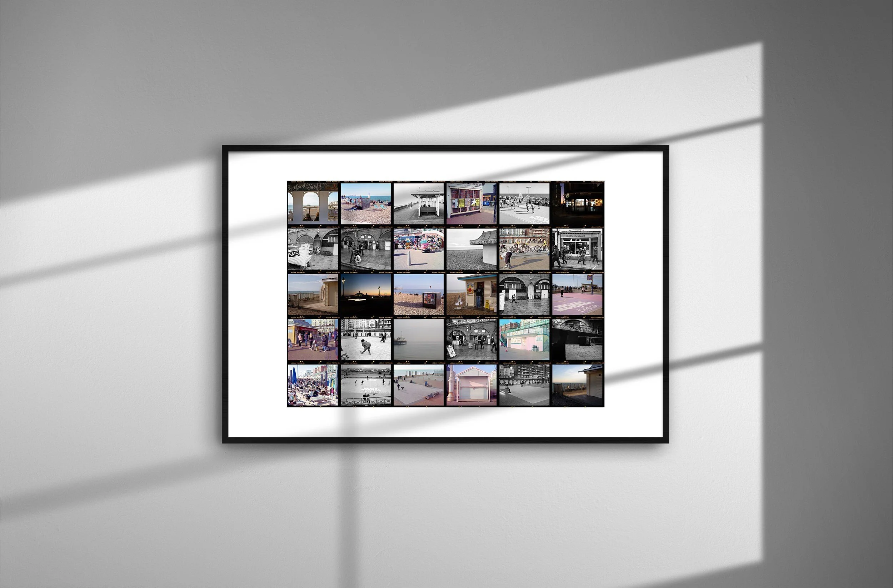Click the black-and-white seafront shelter photo

point(418,203)
